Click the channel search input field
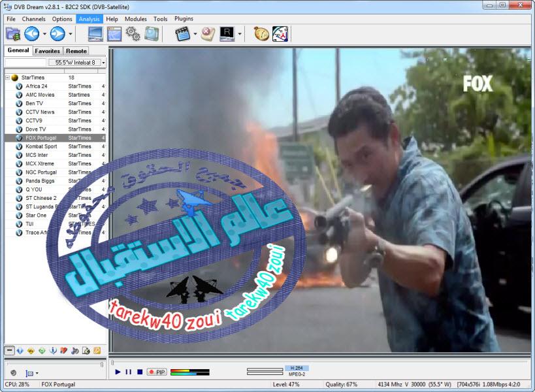 coord(25,63)
